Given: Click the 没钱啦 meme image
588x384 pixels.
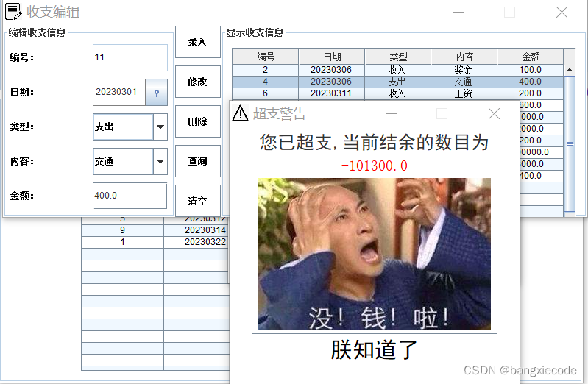Looking at the screenshot, I should 374,254.
